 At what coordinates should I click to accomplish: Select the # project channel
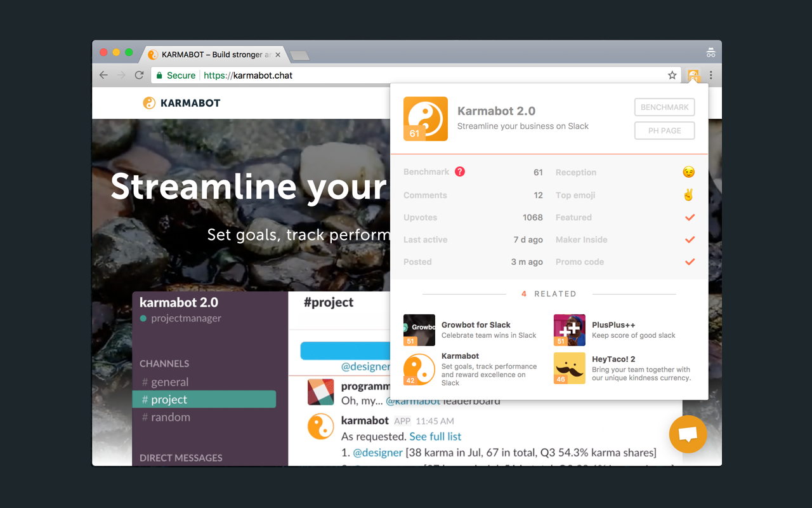click(204, 399)
